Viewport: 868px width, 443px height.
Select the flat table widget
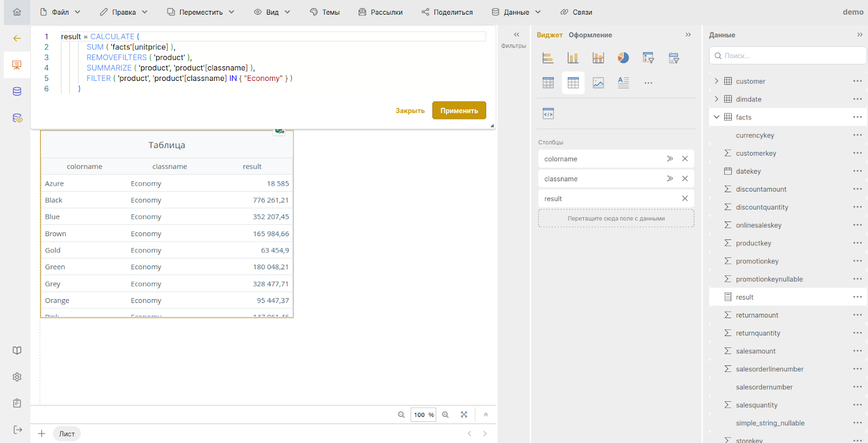pos(573,83)
